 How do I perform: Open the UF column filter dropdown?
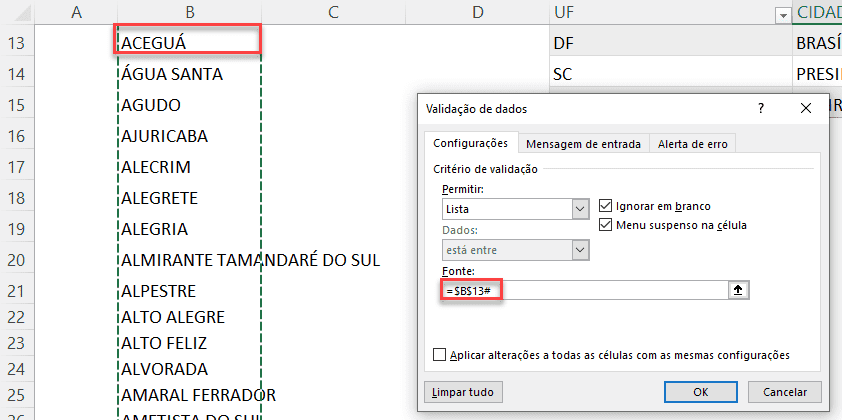(782, 14)
